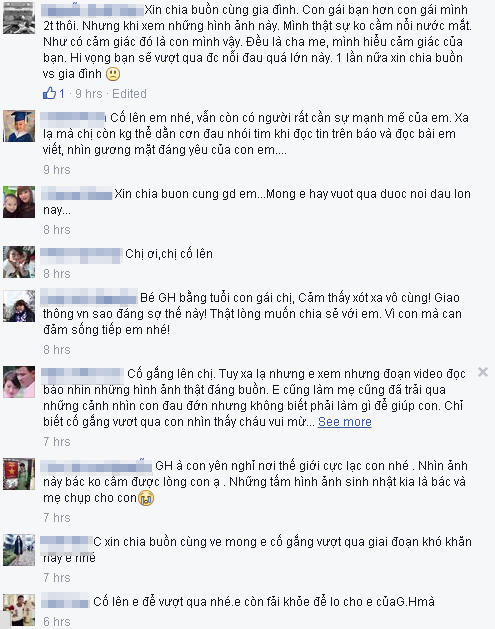Click the crying emoji in the 'GH à con' comment

146,498
